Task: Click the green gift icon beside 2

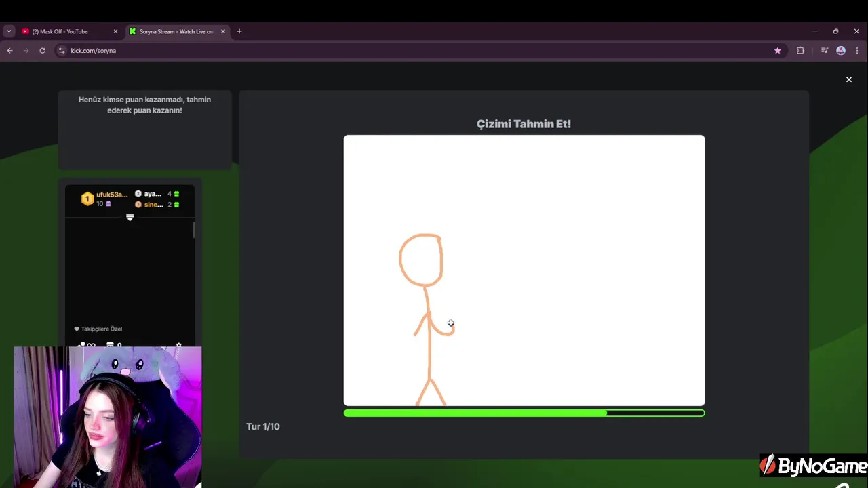Action: (176, 204)
